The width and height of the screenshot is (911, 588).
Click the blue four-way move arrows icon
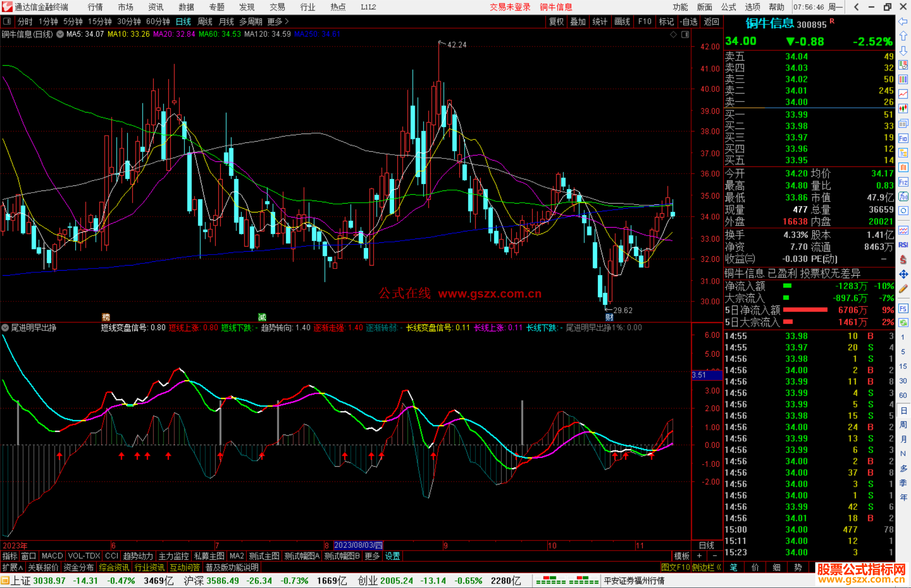[x=903, y=274]
